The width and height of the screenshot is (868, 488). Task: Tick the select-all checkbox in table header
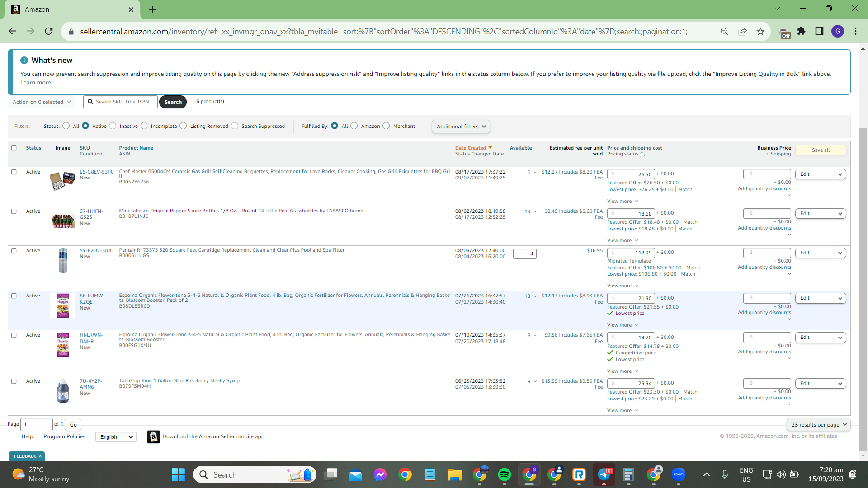(x=14, y=148)
